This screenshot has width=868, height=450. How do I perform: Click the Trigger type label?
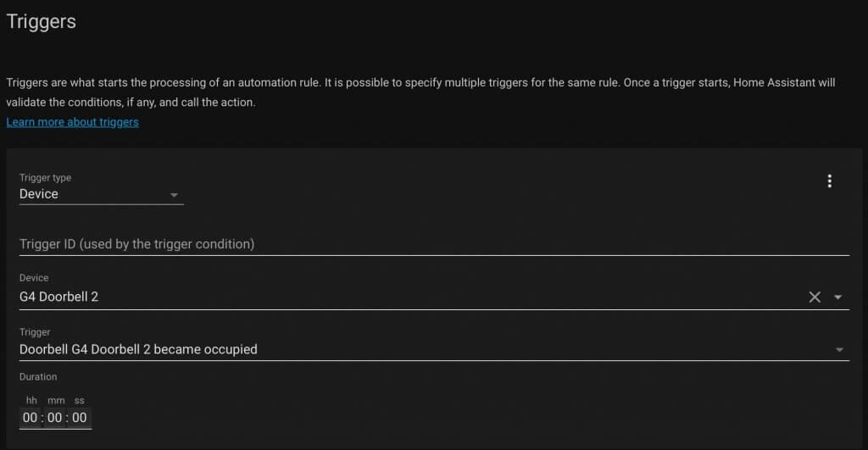coord(46,178)
